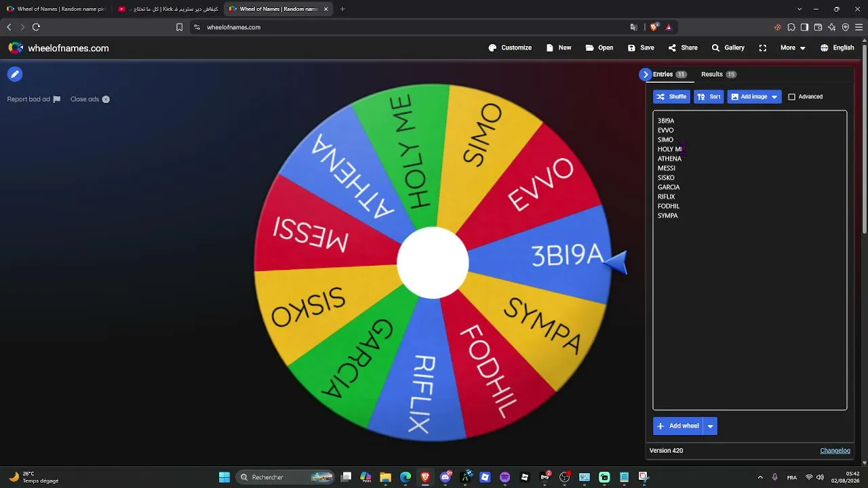Toggle fullscreen mode icon
Screen dimensions: 868x488
(763, 48)
